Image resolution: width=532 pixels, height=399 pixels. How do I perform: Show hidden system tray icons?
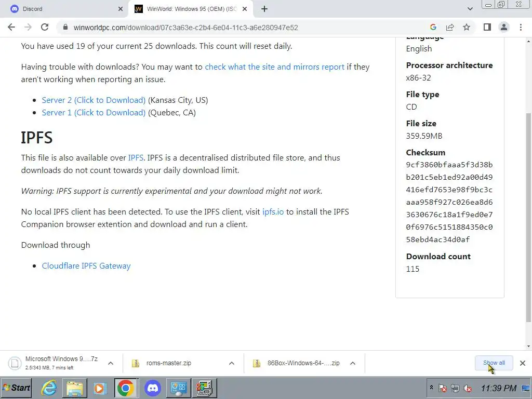[431, 388]
